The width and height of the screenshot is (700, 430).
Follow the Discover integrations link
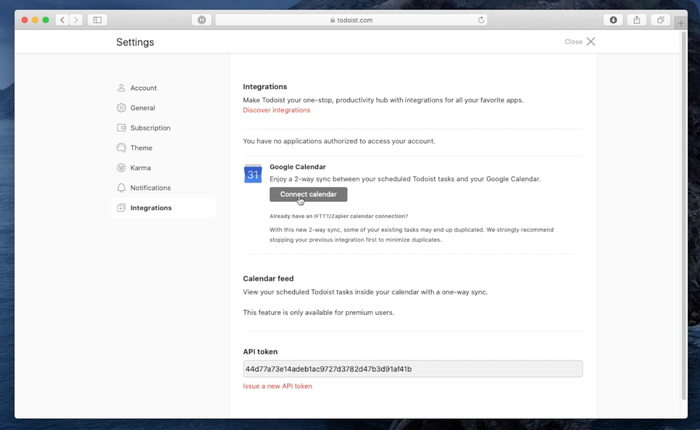click(x=276, y=110)
